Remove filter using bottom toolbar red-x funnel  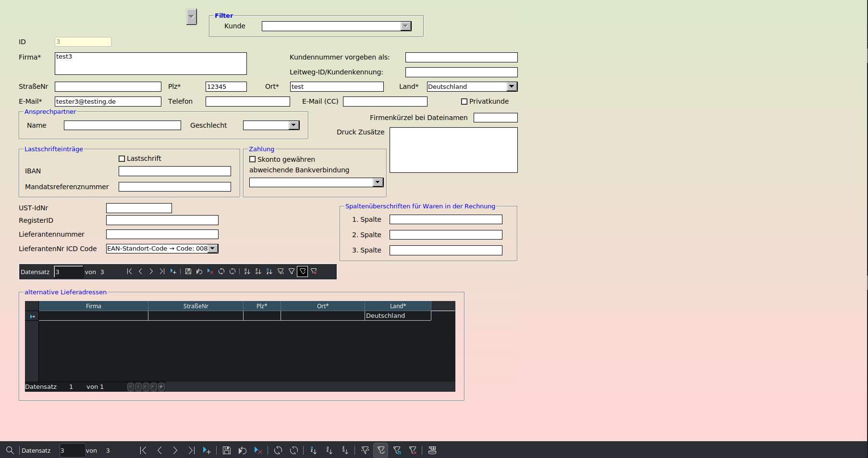(x=413, y=450)
